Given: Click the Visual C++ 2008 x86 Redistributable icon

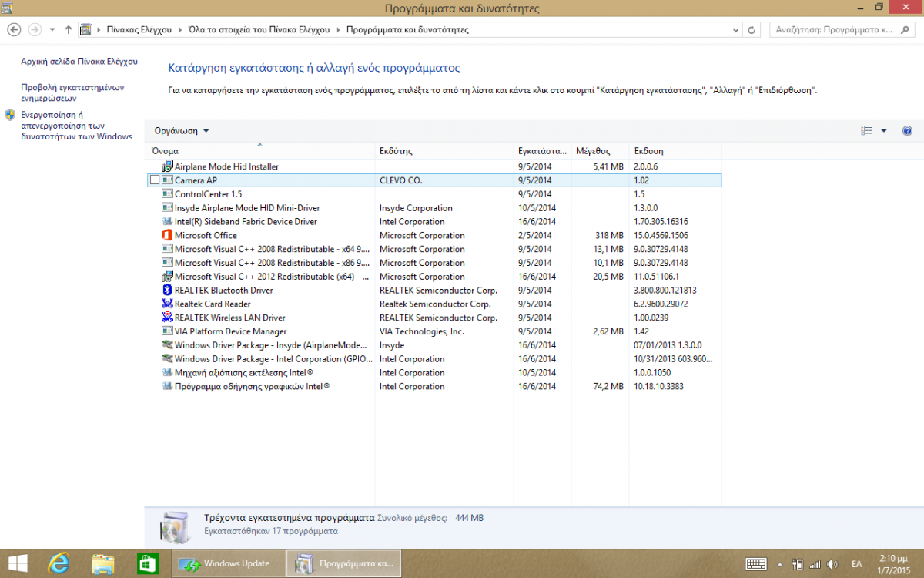Looking at the screenshot, I should pos(168,263).
